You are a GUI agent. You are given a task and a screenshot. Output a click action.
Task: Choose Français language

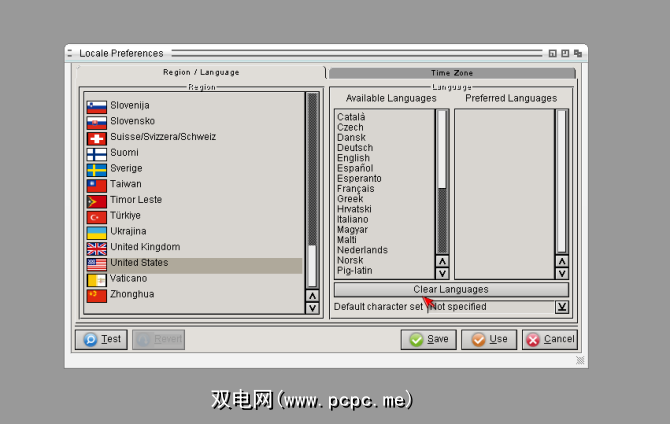coord(356,189)
